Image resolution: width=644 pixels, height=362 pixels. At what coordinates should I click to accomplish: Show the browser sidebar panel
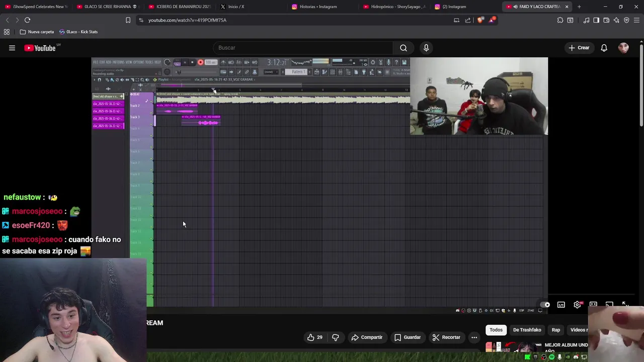click(596, 20)
